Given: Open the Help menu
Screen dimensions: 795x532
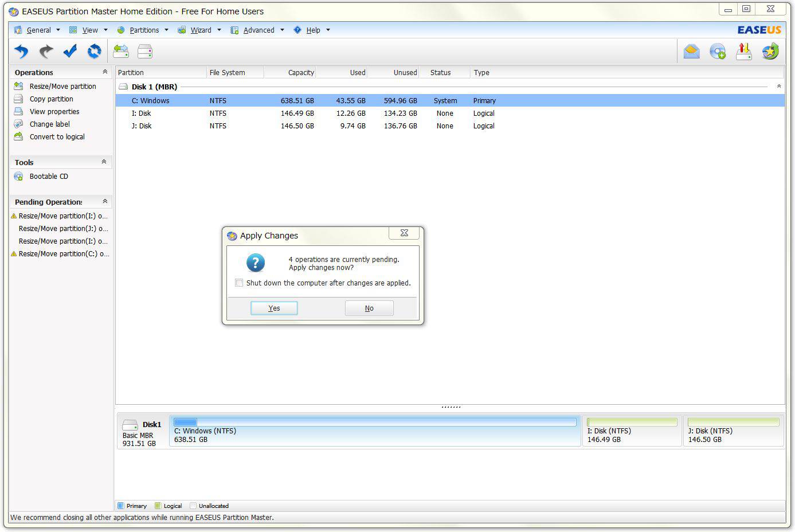Looking at the screenshot, I should coord(312,30).
